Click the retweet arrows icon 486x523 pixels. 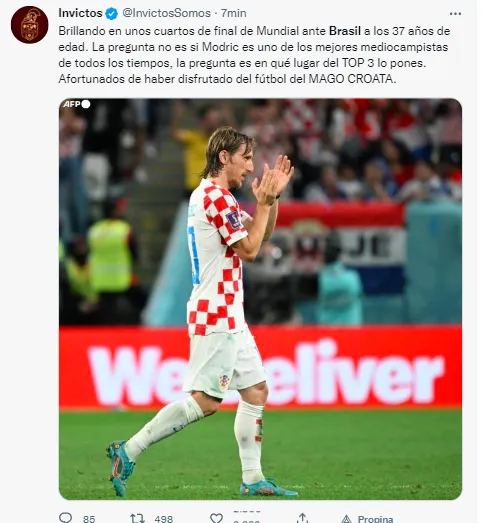[x=137, y=518]
